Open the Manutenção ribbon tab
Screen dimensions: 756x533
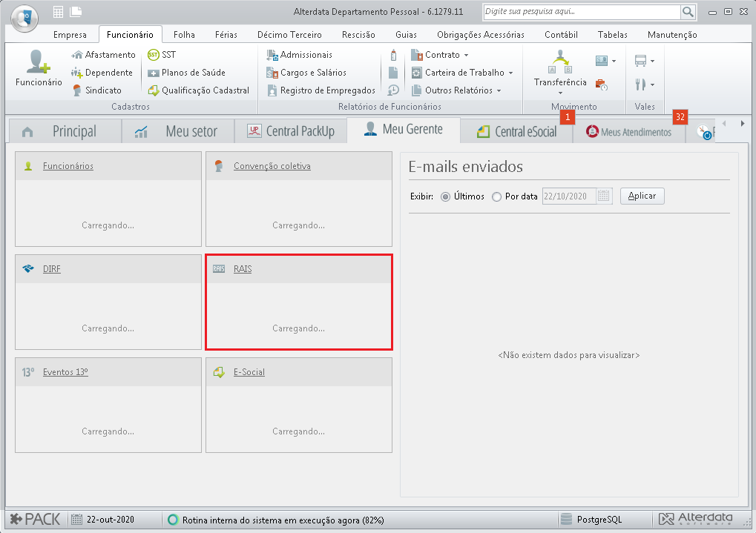[672, 35]
